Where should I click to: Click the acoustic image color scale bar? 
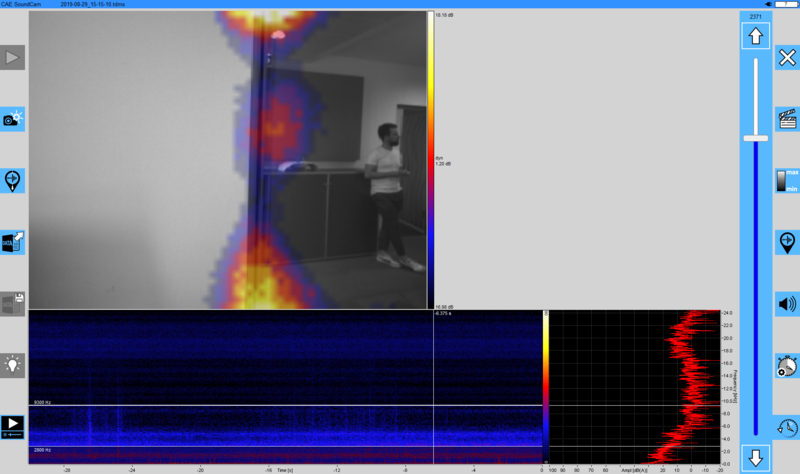[431, 160]
